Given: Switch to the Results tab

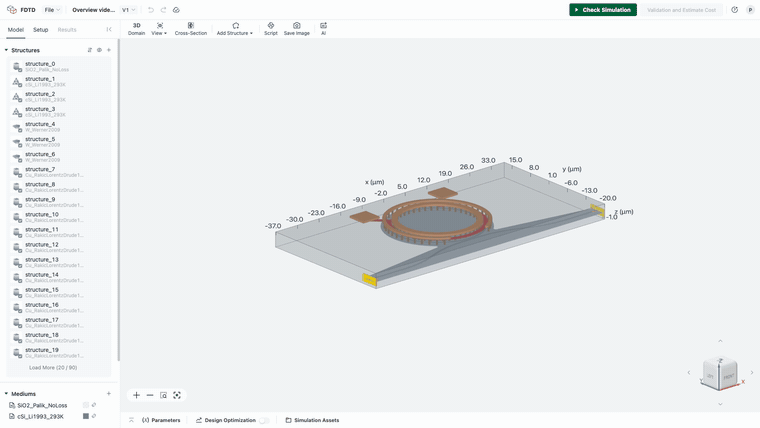Looking at the screenshot, I should 67,30.
